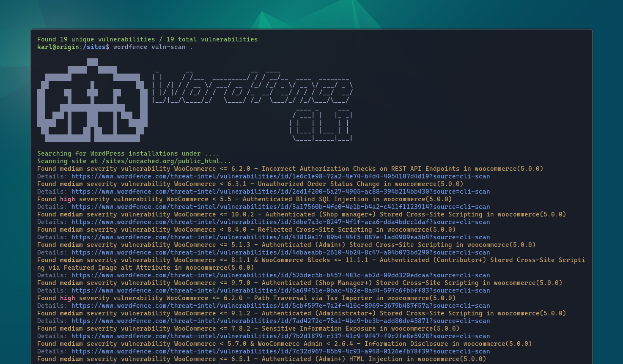The width and height of the screenshot is (623, 364).
Task: Click the 'Scanning site at /sites/uncached.org' line
Action: point(134,161)
